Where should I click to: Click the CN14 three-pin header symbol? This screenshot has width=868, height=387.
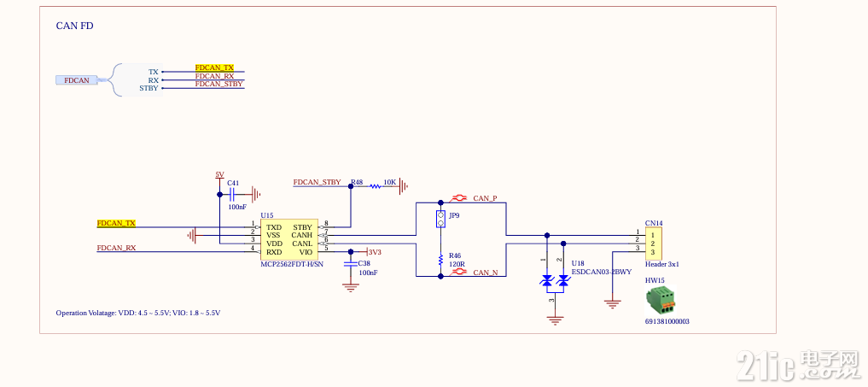[653, 243]
